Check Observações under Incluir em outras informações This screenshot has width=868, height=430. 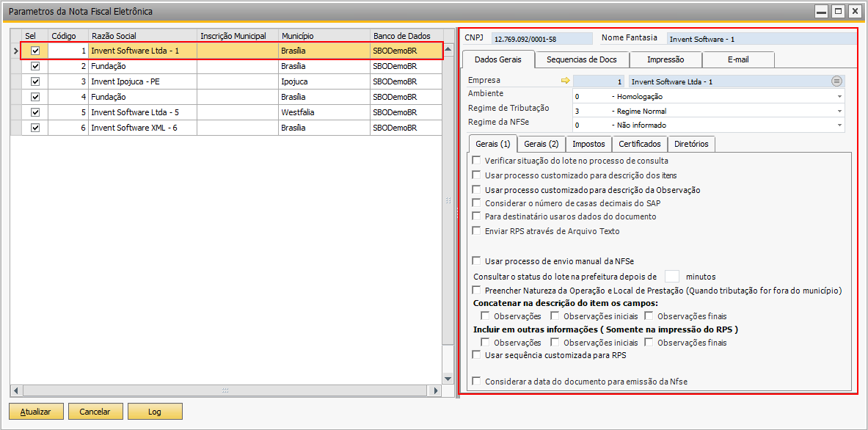tap(485, 342)
